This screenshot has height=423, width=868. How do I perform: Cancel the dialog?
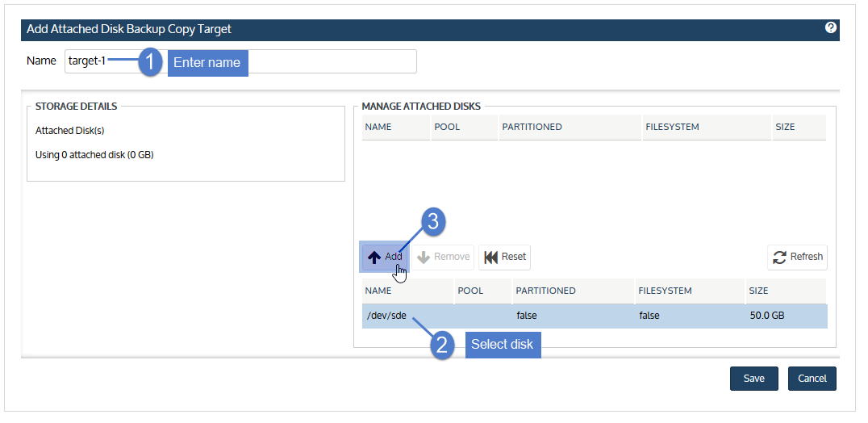(812, 379)
